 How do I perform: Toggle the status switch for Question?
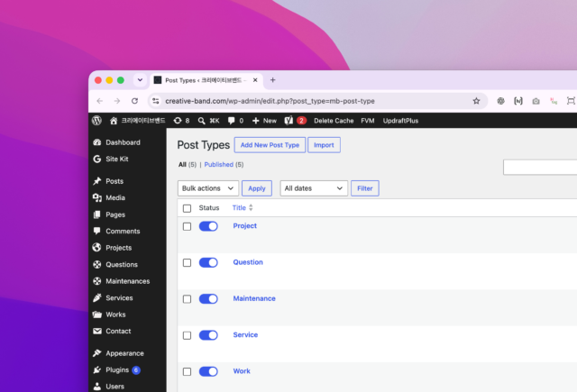[x=208, y=262]
